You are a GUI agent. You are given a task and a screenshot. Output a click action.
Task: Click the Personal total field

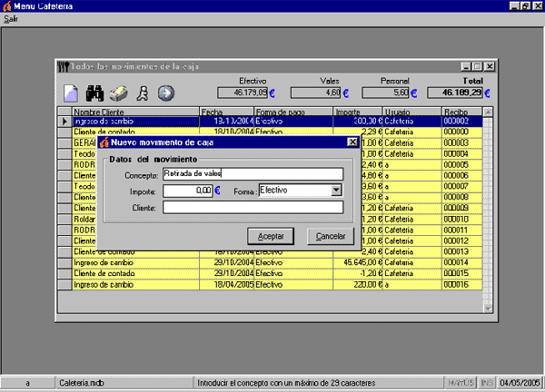pos(385,93)
